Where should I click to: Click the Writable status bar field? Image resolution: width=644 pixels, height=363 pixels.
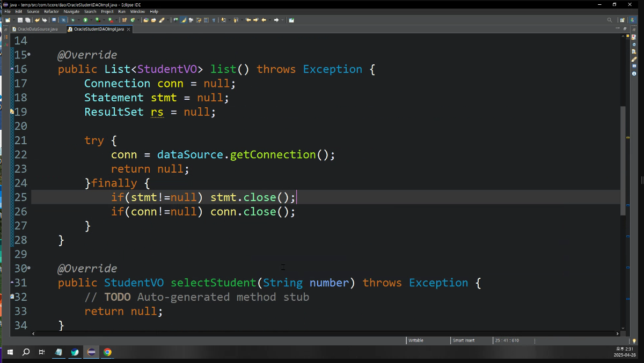click(x=428, y=340)
